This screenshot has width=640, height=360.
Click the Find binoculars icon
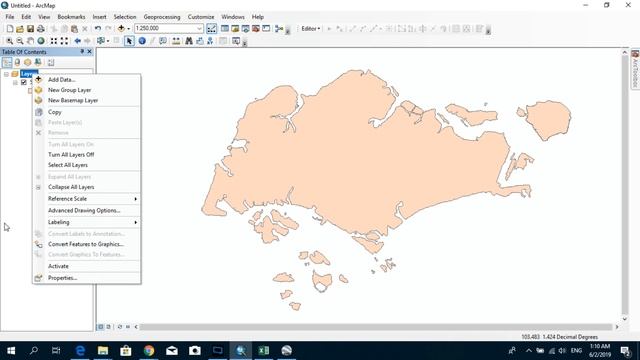click(189, 41)
